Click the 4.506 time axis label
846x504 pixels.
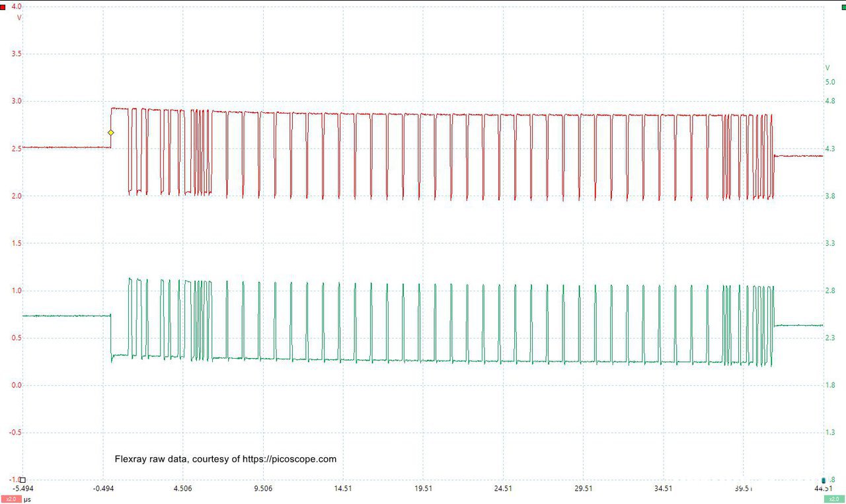(x=182, y=489)
